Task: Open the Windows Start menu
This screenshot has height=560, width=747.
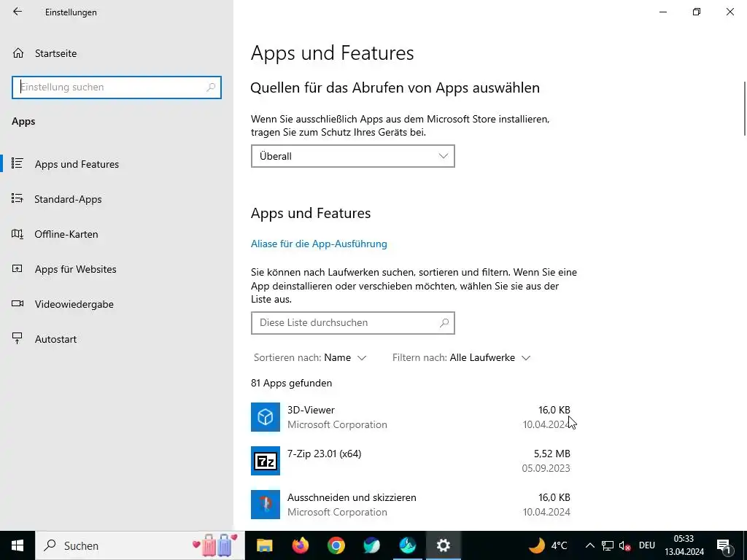Action: (x=18, y=545)
